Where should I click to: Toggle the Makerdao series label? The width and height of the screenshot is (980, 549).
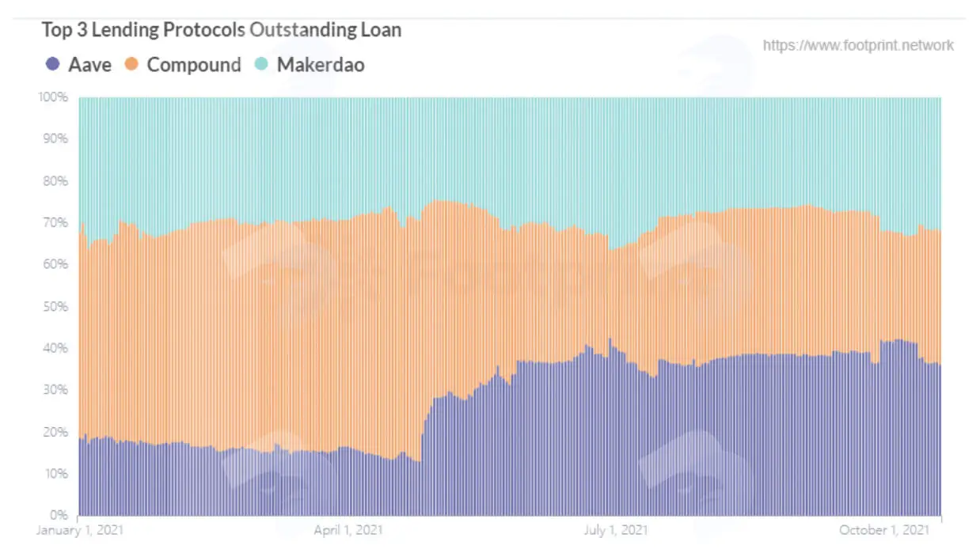321,65
